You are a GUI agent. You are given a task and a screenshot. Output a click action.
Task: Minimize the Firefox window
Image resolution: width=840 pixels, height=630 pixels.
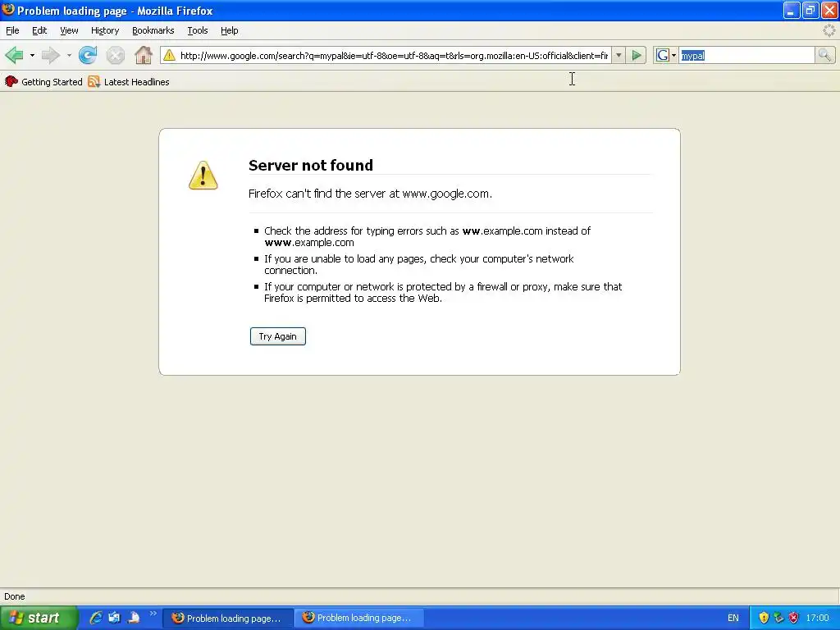tap(791, 10)
